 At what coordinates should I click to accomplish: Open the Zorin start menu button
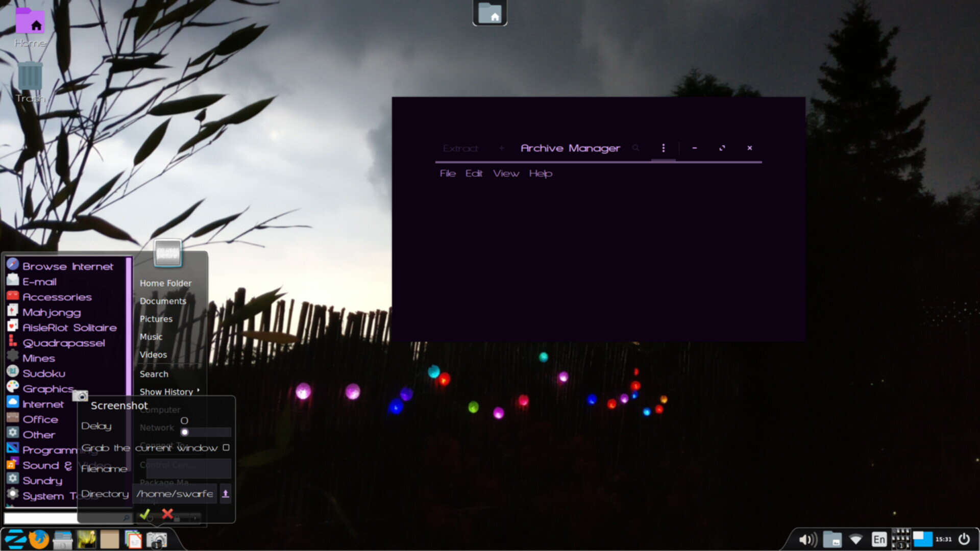tap(15, 539)
